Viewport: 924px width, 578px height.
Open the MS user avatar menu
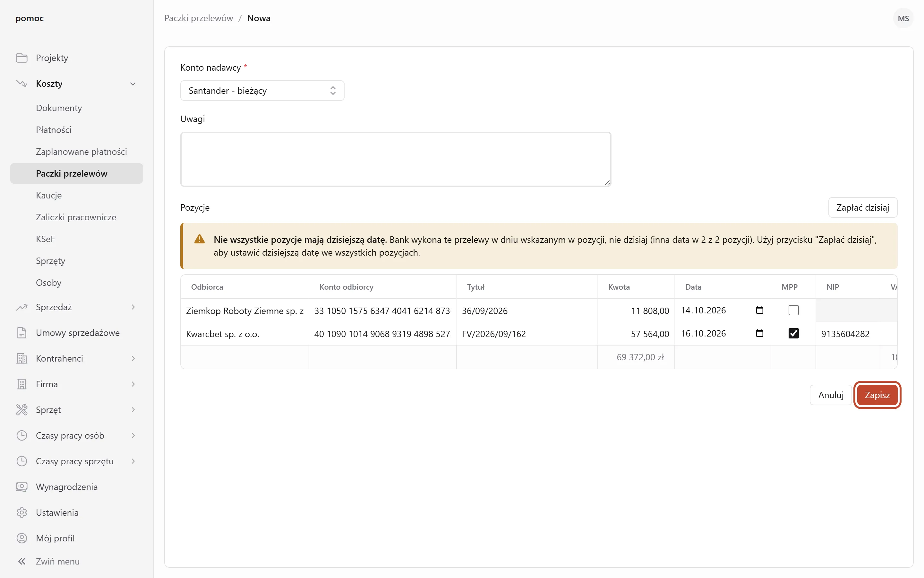click(903, 18)
